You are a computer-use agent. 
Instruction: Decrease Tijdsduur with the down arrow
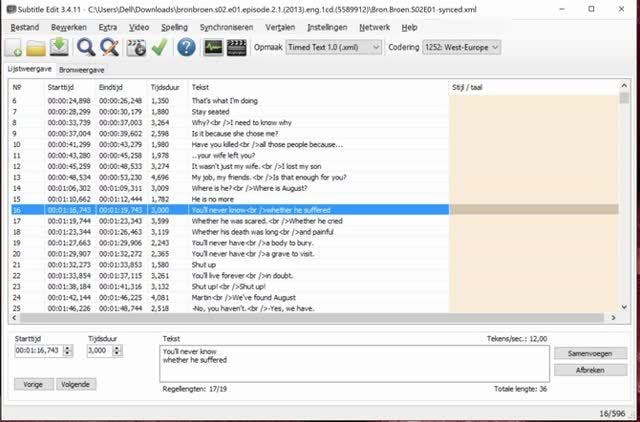point(117,354)
